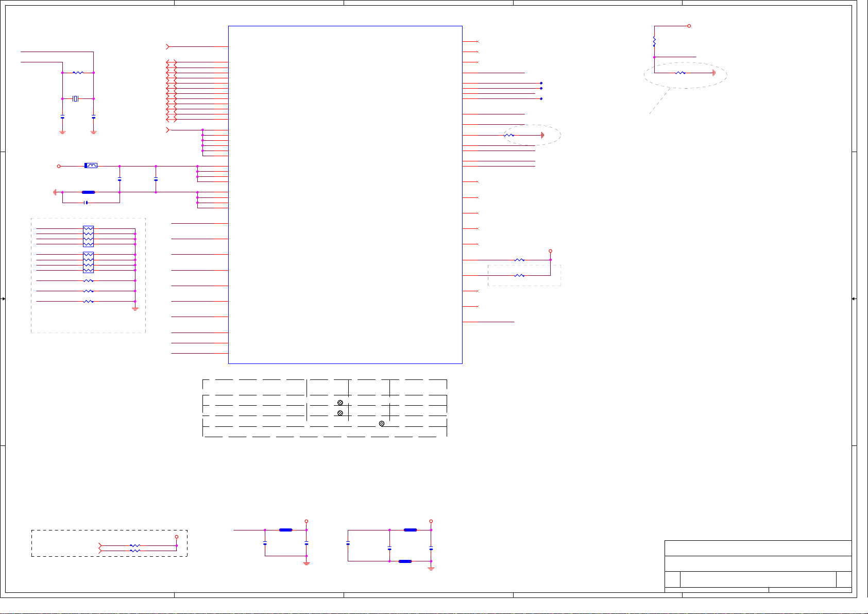
Task: Select the upper ferrite bead in the bottom-right filter
Action: click(x=411, y=529)
